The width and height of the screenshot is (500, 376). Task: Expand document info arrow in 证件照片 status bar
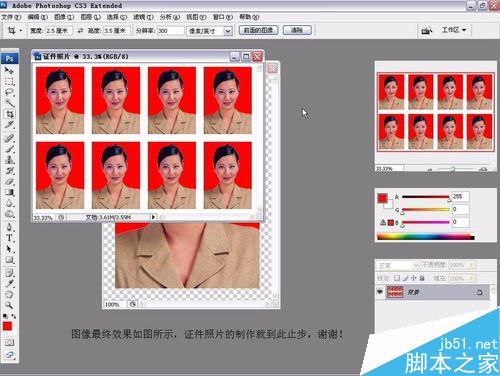[x=153, y=217]
